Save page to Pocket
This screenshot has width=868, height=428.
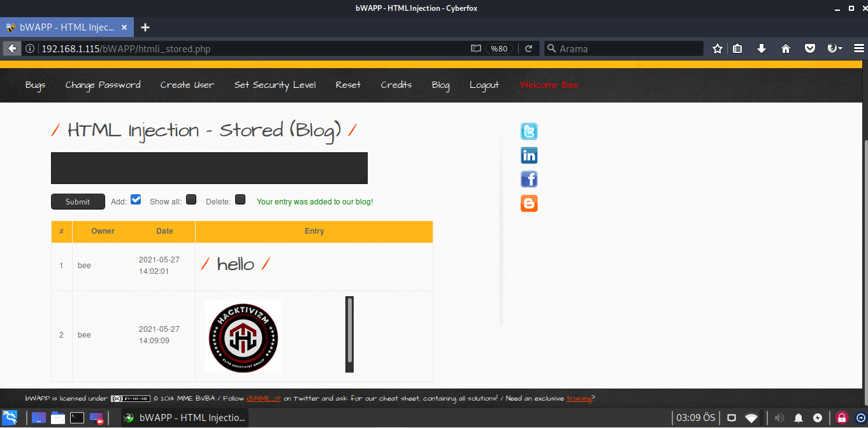point(810,48)
